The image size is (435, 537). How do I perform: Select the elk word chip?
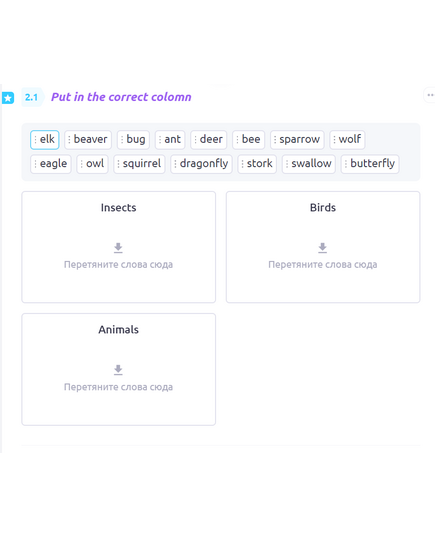point(45,140)
